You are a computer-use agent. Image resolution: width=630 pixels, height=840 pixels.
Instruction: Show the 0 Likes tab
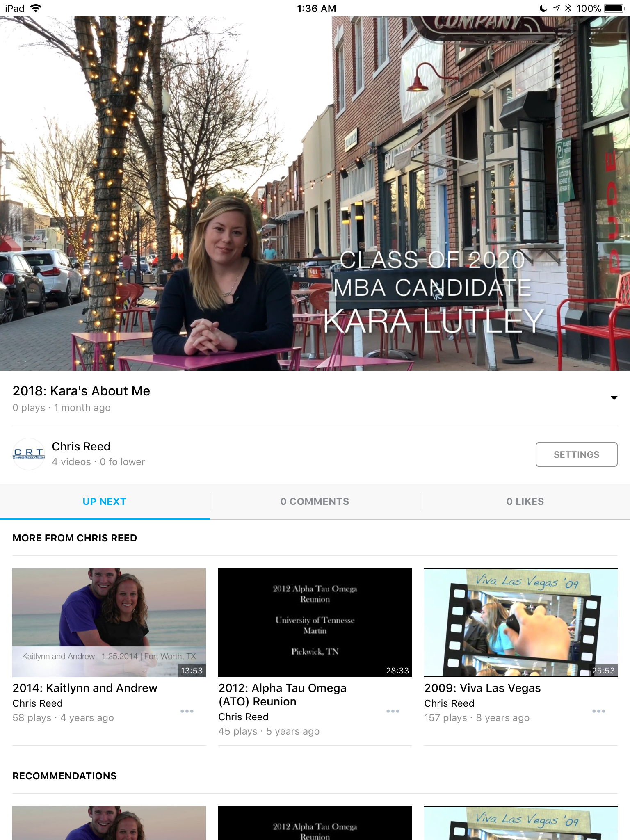pos(525,501)
